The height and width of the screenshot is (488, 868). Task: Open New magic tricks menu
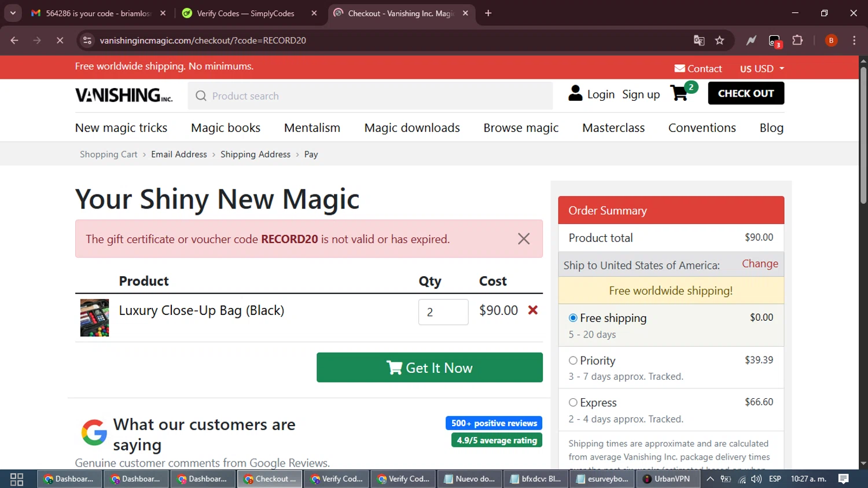click(121, 128)
